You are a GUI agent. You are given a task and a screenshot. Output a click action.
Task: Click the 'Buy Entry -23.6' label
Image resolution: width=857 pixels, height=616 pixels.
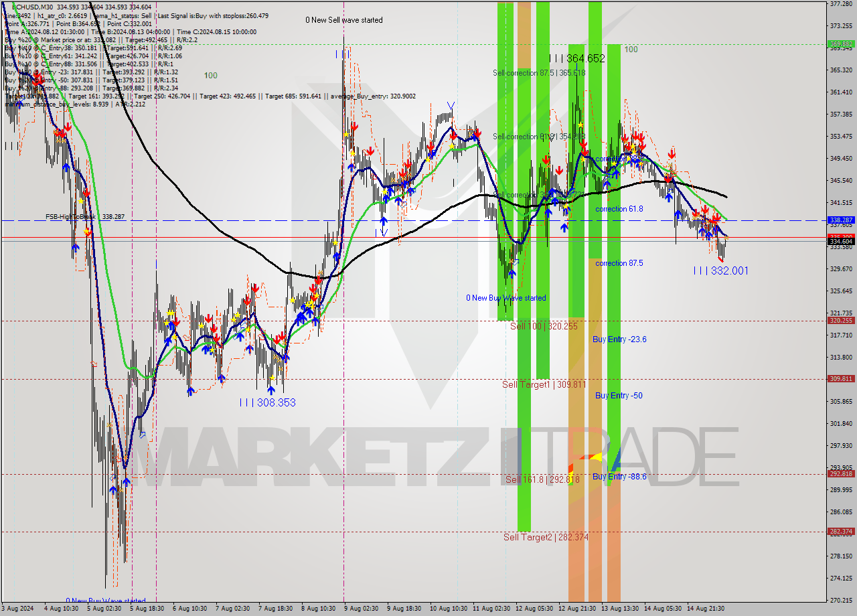[619, 339]
